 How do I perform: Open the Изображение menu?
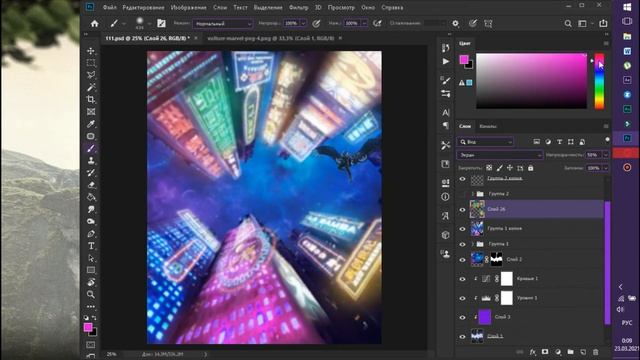point(189,7)
